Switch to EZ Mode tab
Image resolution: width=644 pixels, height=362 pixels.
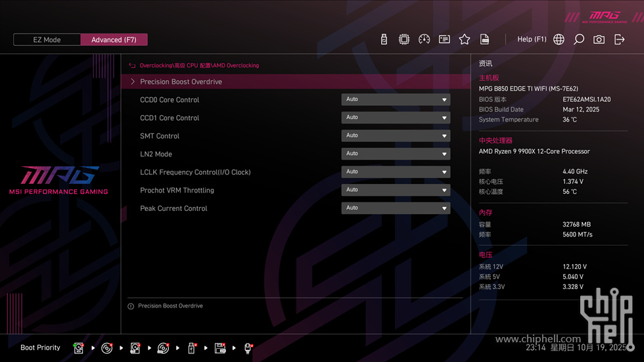(x=47, y=39)
